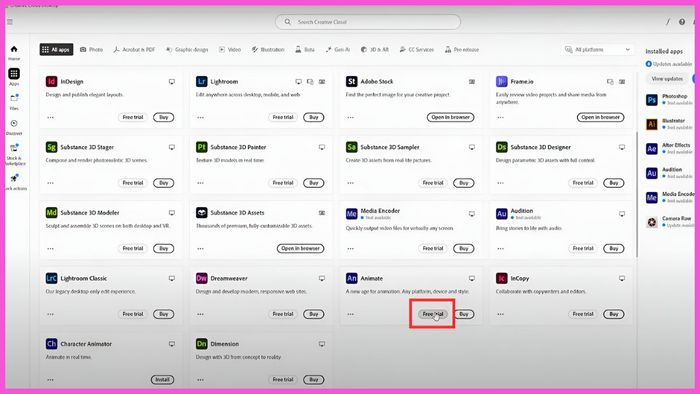Click the Dreamweaver app icon
Screen dimensions: 700x394
[x=201, y=278]
